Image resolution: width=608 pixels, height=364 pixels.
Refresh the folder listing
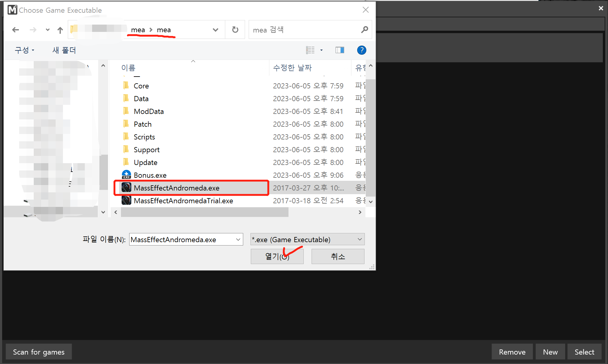click(235, 30)
